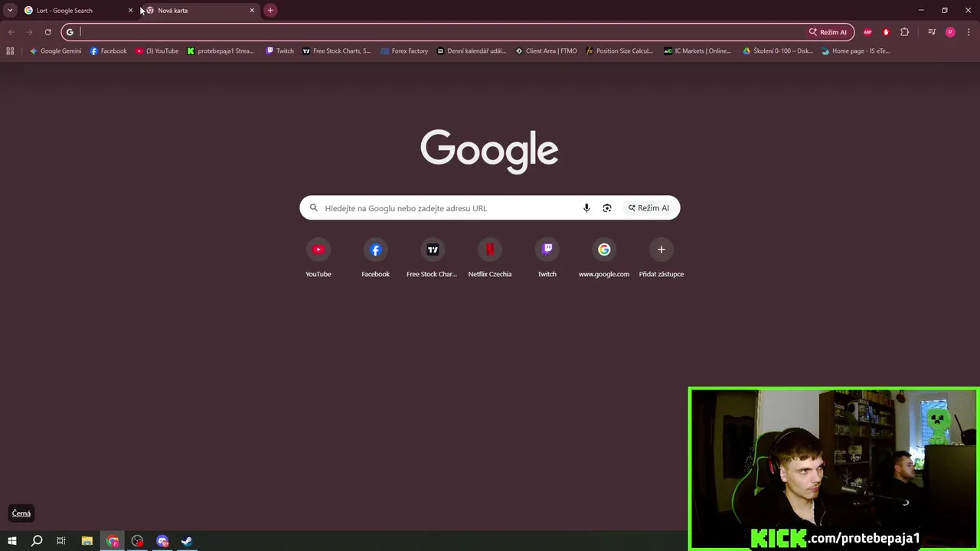
Task: Open the Denní kalendář událostí bookmark
Action: coord(471,51)
